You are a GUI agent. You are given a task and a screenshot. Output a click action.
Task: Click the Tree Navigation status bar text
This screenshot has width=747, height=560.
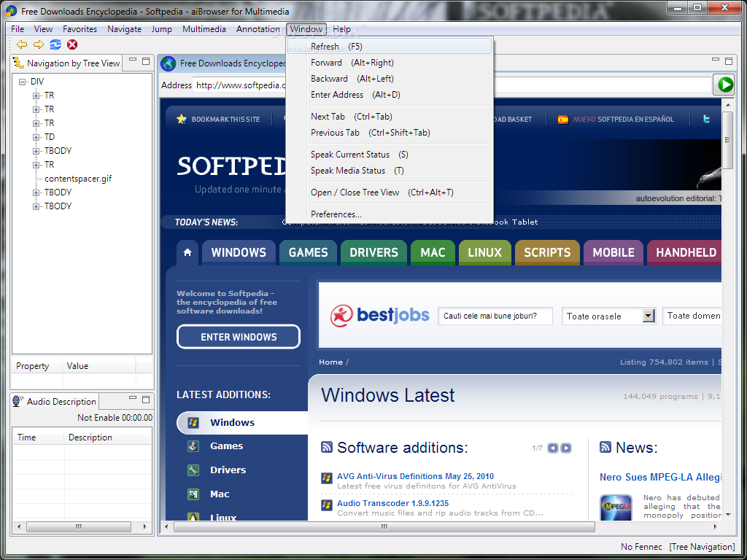702,547
